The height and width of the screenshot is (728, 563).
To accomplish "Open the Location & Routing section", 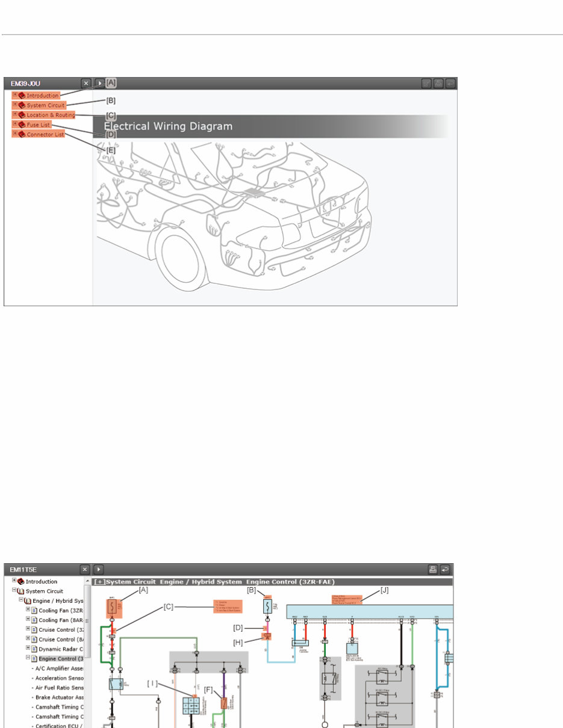I will [x=48, y=114].
